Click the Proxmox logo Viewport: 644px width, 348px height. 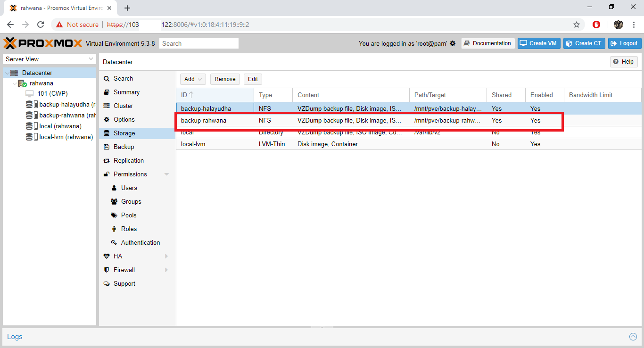click(43, 43)
